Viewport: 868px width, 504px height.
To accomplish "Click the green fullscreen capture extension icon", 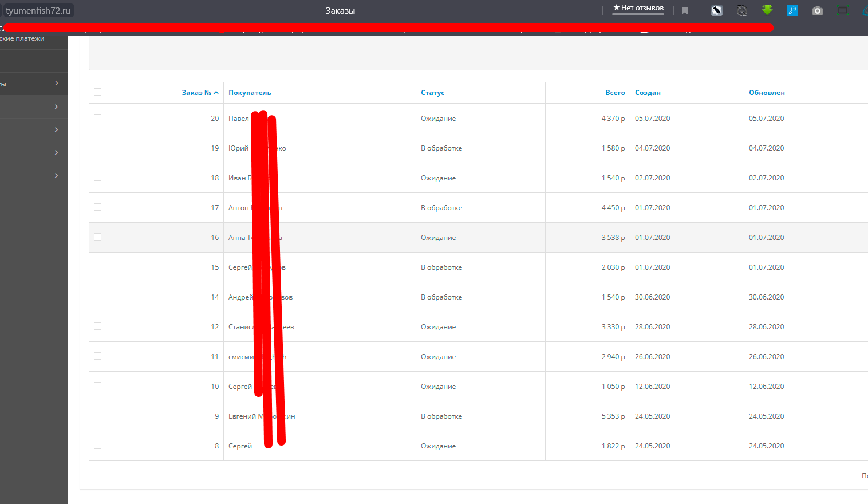I will tap(843, 10).
